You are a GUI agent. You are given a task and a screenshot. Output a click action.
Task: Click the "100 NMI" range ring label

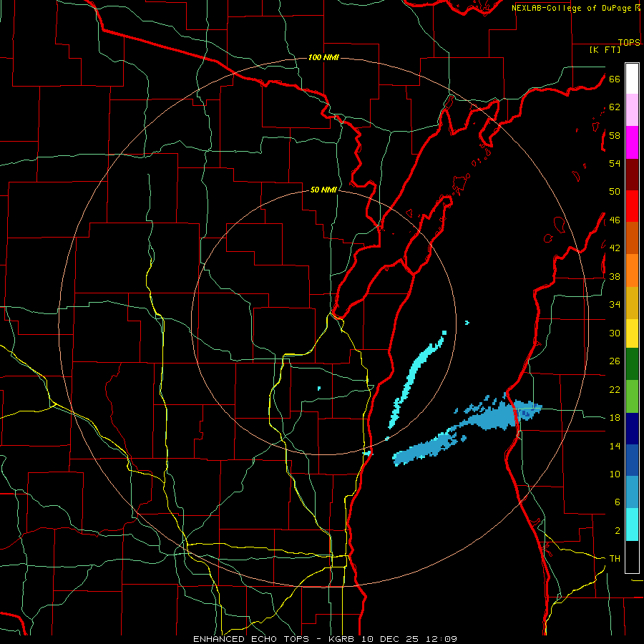point(323,57)
